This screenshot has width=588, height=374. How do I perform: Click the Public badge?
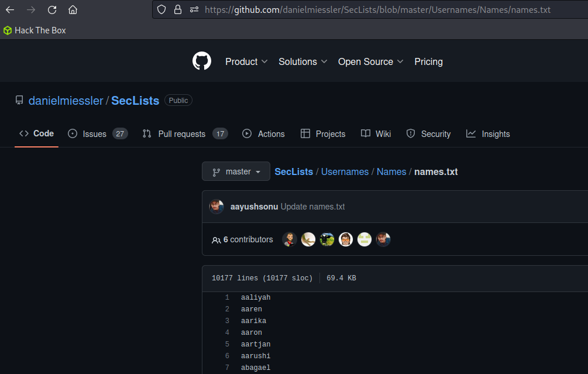(x=178, y=101)
